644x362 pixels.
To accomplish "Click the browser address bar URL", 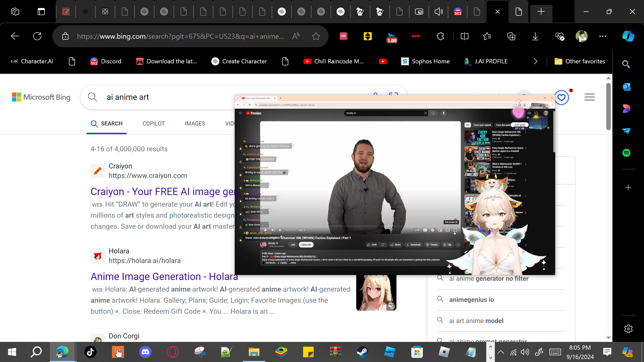I will click(180, 36).
